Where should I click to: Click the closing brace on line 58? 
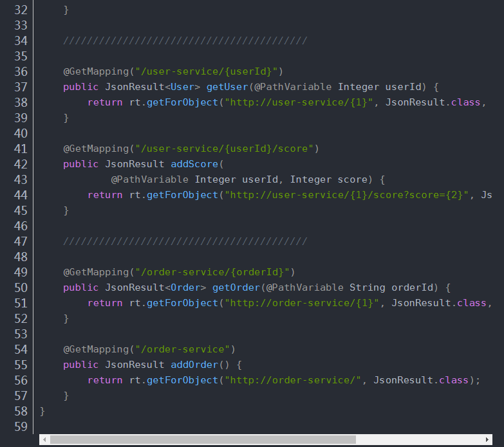[x=42, y=412]
